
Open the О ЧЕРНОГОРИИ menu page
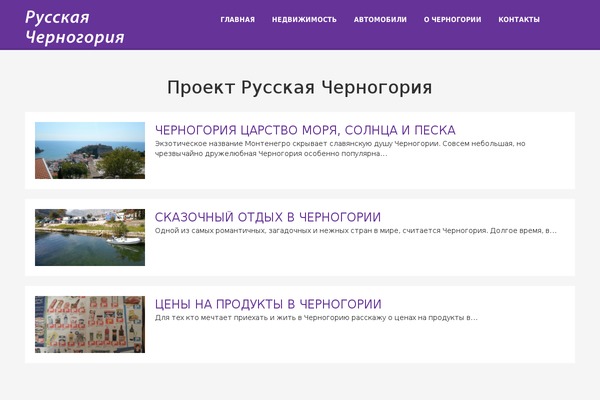(x=452, y=20)
